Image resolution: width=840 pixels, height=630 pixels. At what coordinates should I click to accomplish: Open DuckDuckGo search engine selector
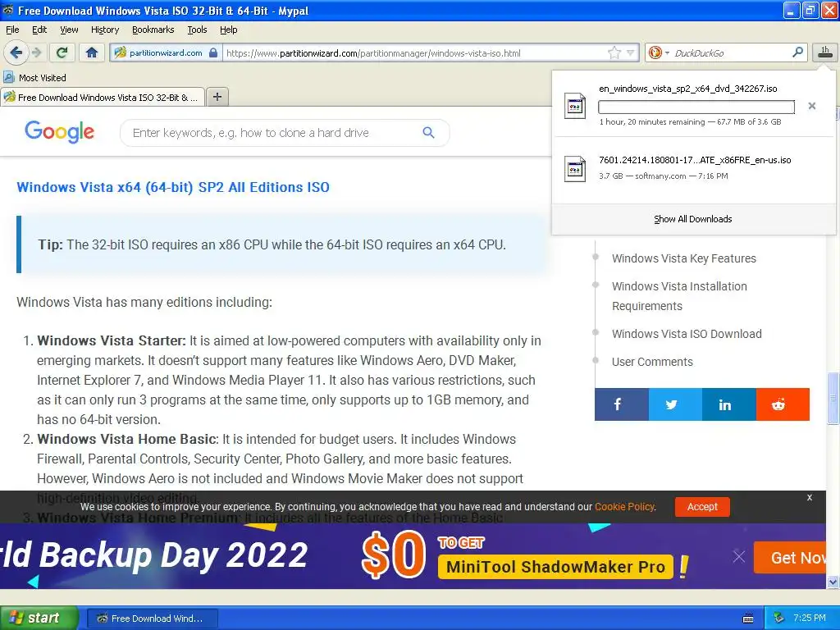click(x=659, y=52)
